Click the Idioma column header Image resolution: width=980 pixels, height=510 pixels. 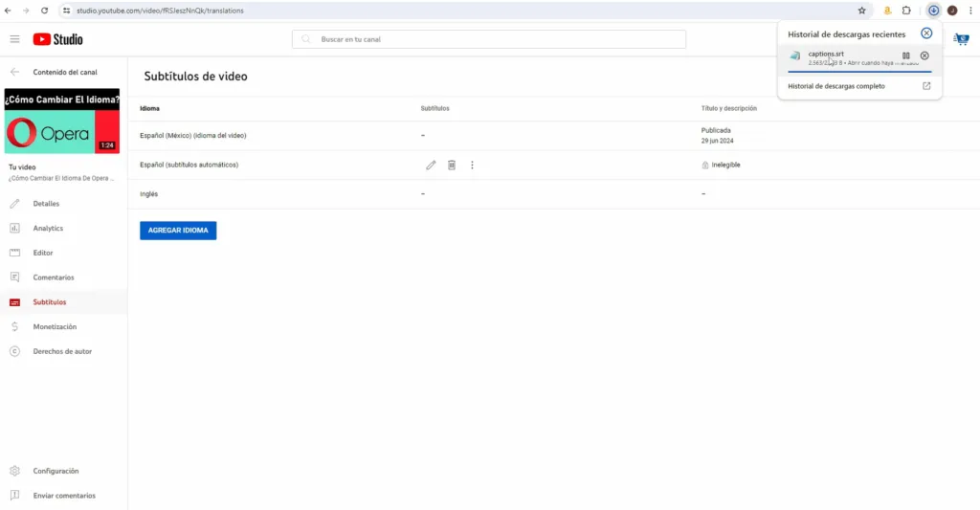(149, 109)
